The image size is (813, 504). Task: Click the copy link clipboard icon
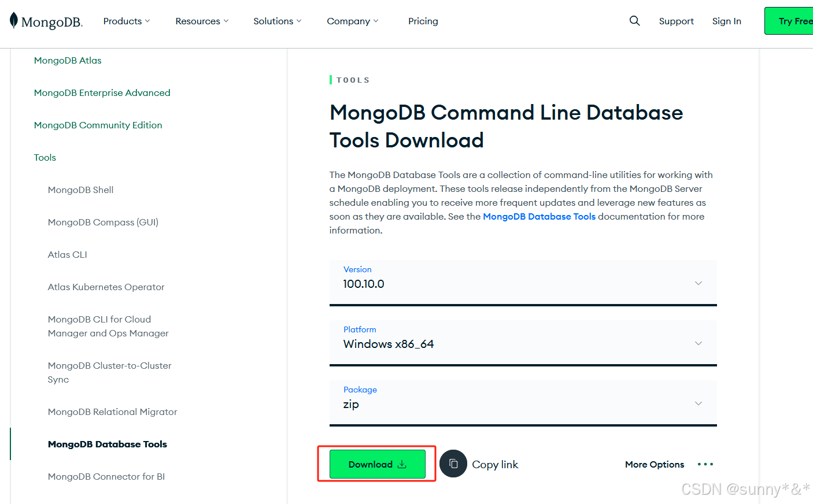click(453, 464)
